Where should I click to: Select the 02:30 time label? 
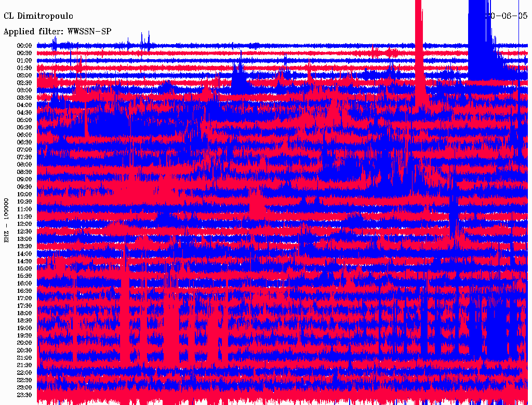pyautogui.click(x=24, y=83)
